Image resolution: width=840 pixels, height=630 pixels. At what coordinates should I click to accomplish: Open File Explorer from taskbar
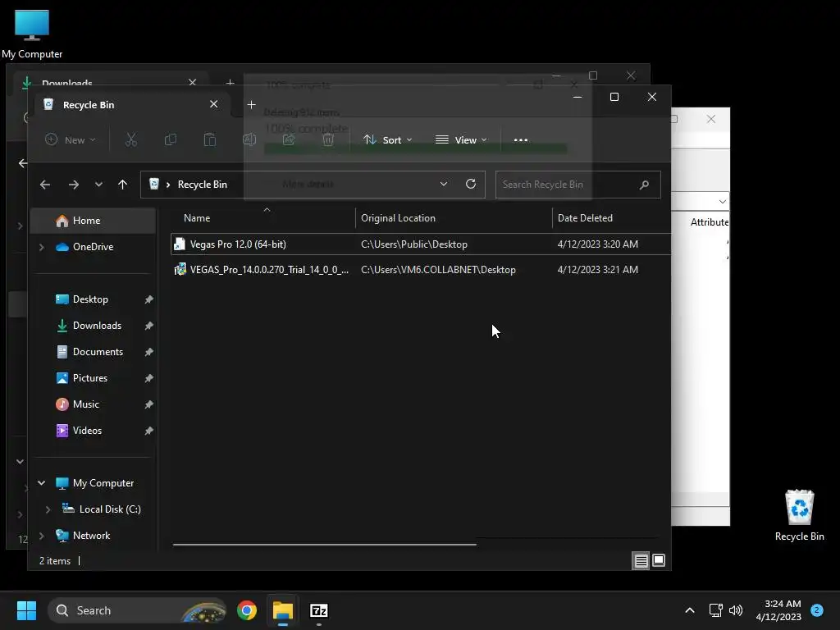click(283, 610)
